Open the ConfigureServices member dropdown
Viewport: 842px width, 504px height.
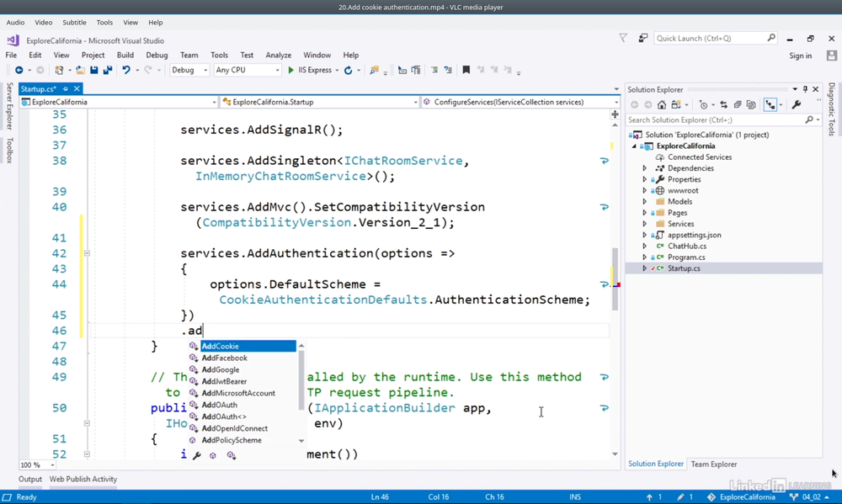tap(521, 102)
